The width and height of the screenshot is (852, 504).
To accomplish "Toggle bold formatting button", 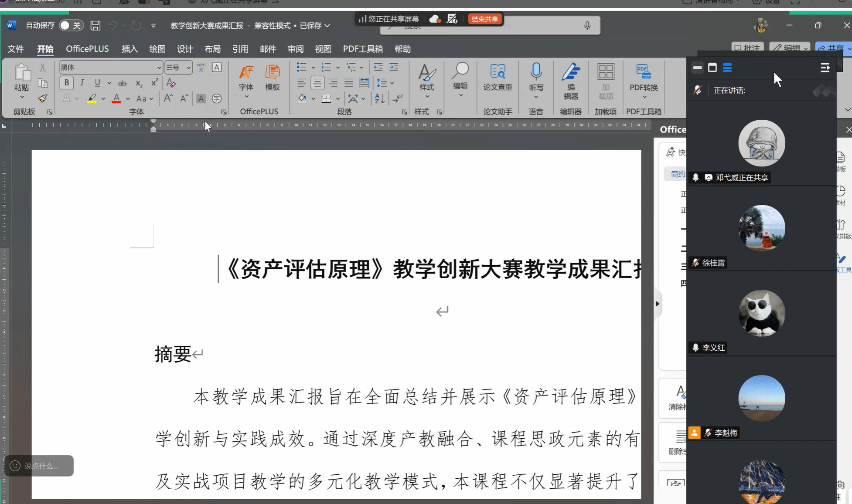I will click(66, 83).
